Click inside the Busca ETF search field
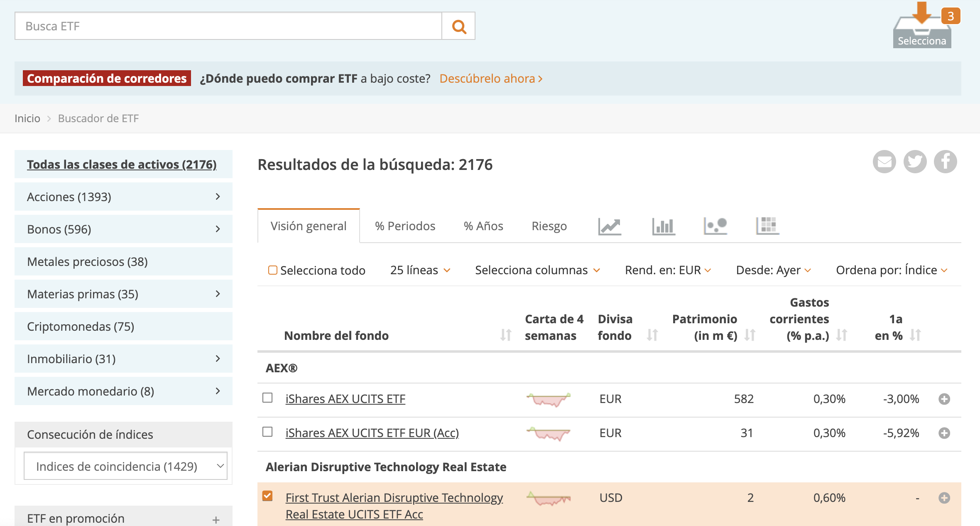The height and width of the screenshot is (526, 980). click(x=228, y=26)
